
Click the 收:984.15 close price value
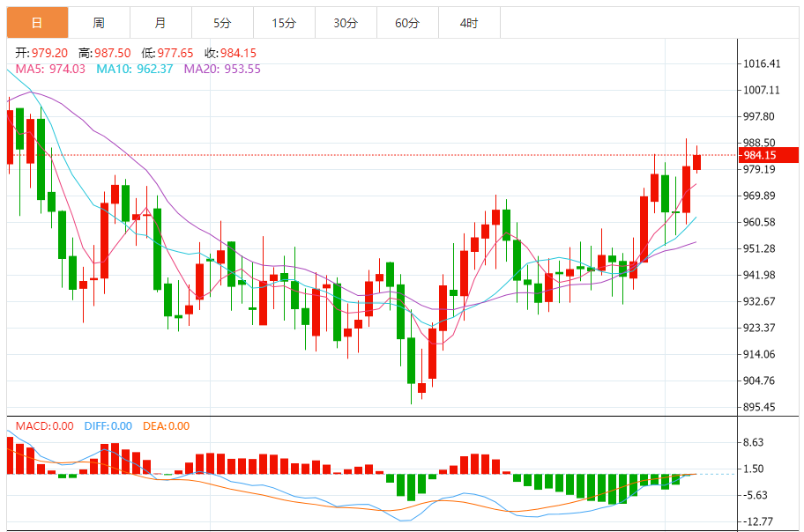[x=231, y=54]
